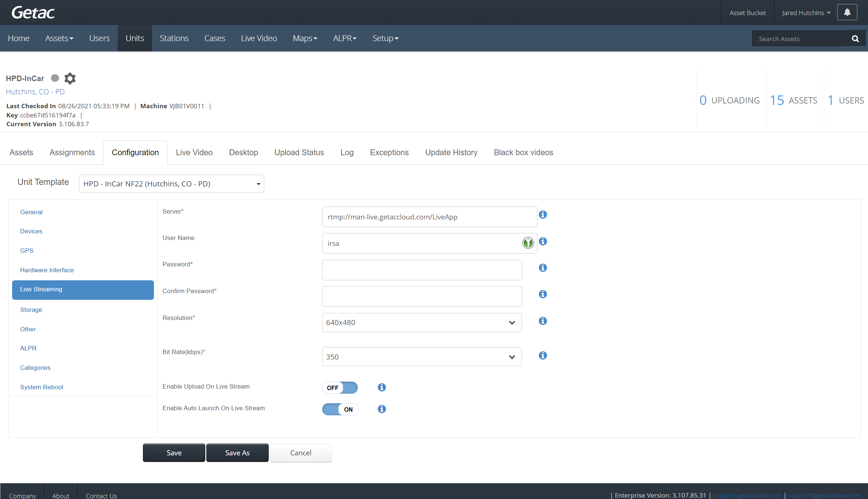Switch to the Live Video tab

coord(194,153)
